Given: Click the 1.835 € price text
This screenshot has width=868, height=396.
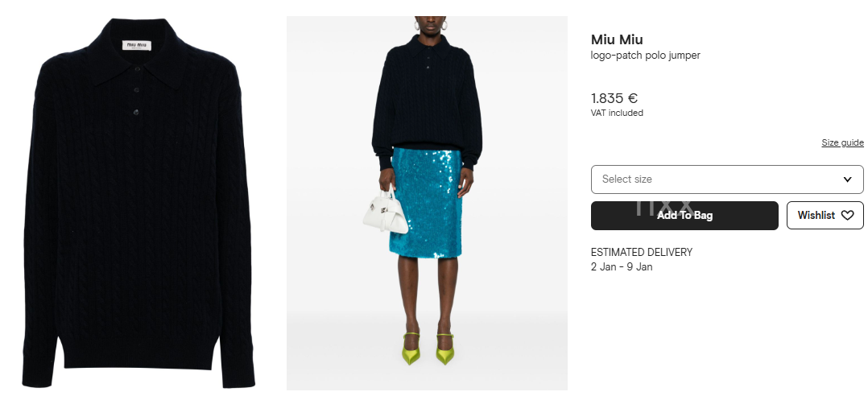Looking at the screenshot, I should click(x=614, y=98).
